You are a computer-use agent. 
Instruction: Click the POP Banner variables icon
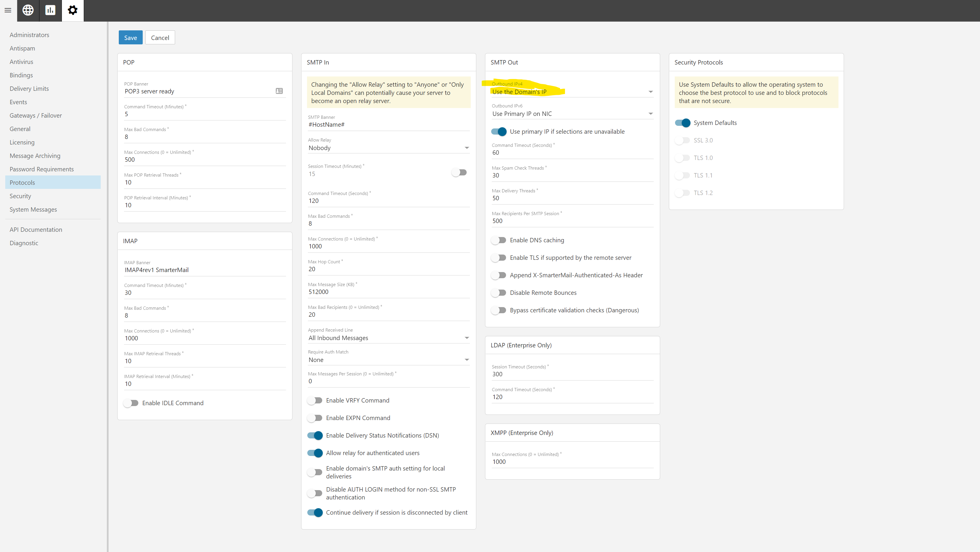pyautogui.click(x=279, y=91)
